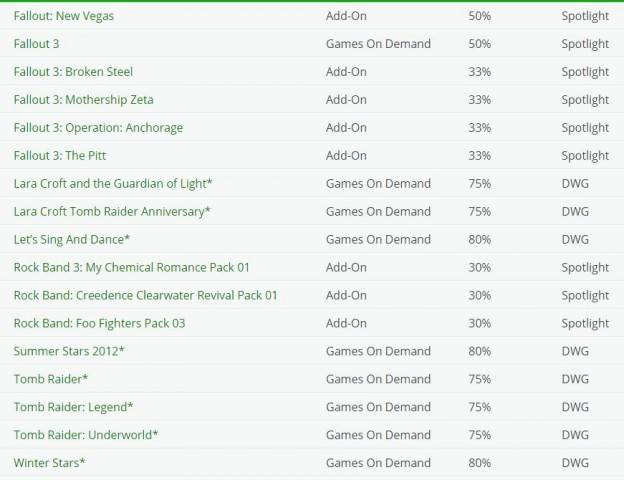
Task: Open Rock Band: Foo Fighters Pack 03
Action: [x=99, y=323]
